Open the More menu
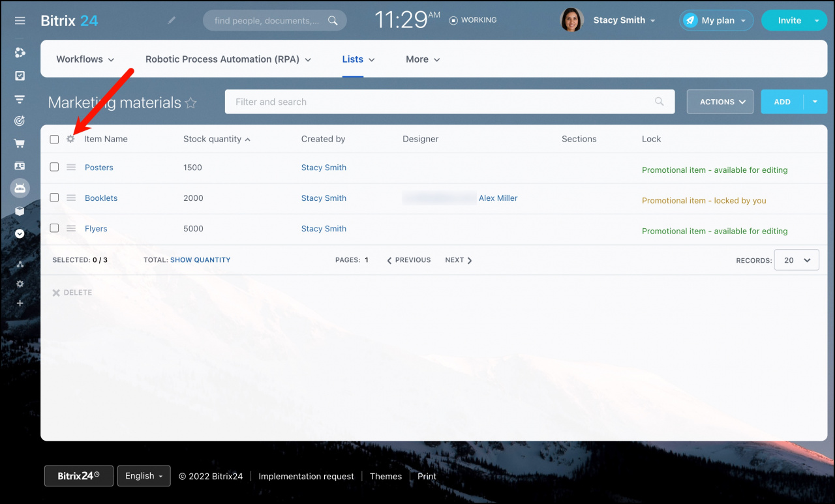Image resolution: width=835 pixels, height=504 pixels. (x=423, y=59)
